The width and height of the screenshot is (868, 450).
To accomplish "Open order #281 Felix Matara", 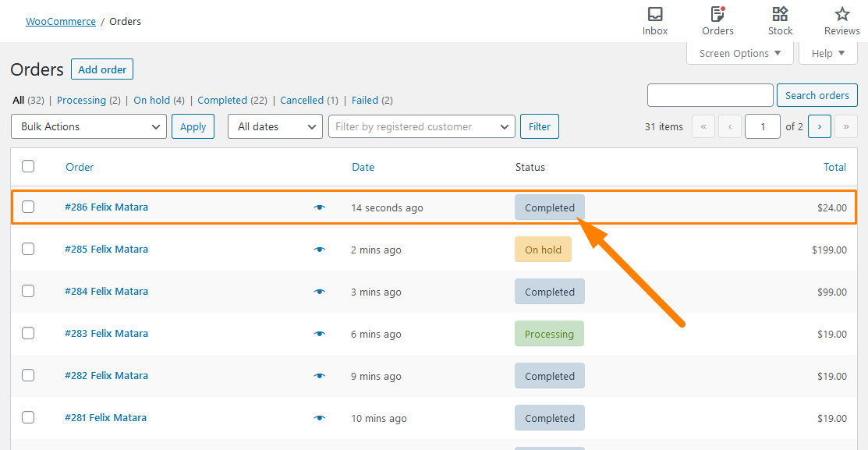I will 105,417.
